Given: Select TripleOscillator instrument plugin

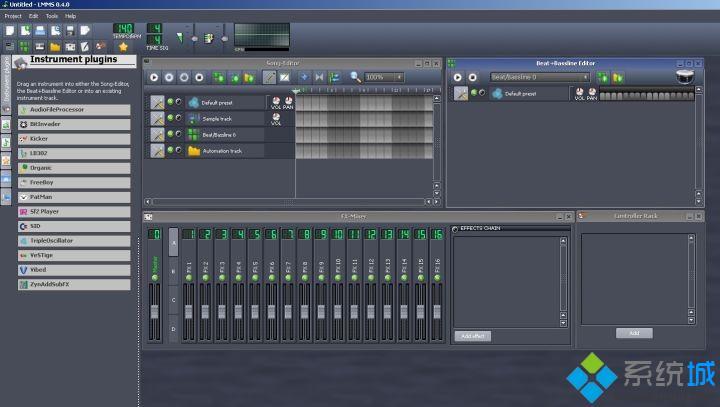Looking at the screenshot, I should click(74, 241).
